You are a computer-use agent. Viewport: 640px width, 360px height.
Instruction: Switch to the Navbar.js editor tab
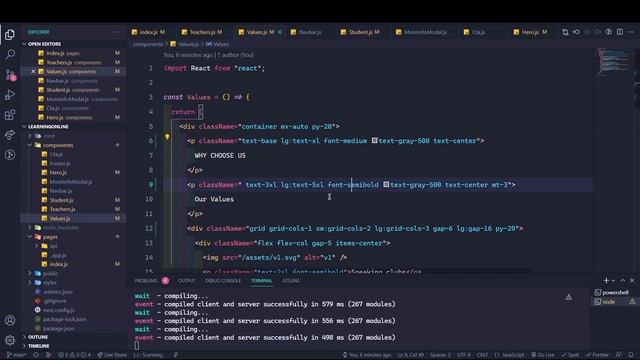[310, 32]
